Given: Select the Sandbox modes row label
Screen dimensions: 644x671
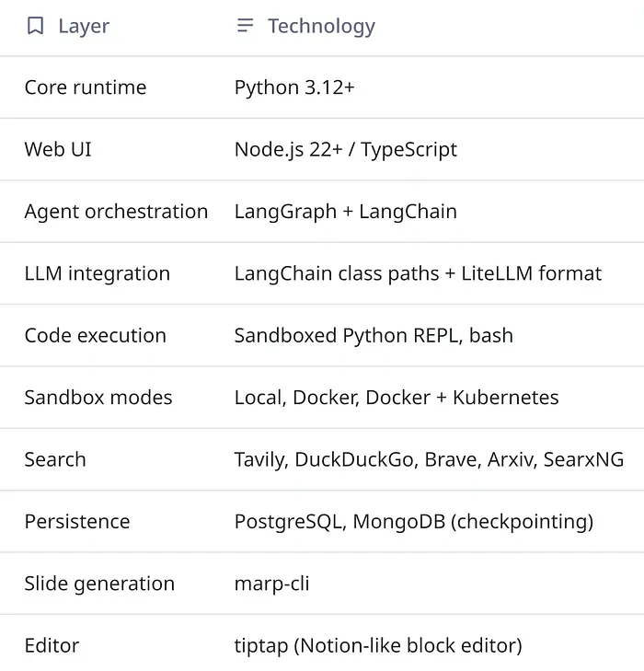Looking at the screenshot, I should (98, 398).
